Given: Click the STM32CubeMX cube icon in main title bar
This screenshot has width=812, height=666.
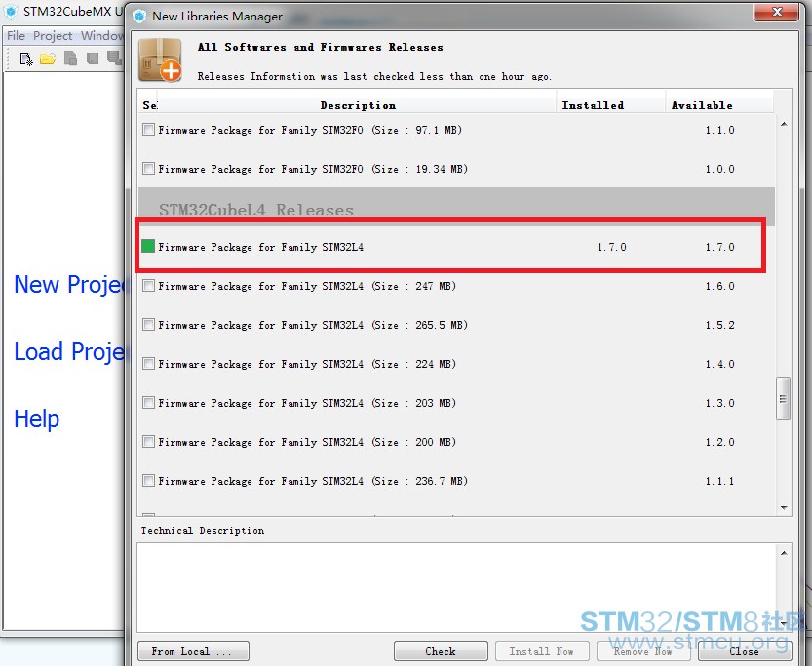Looking at the screenshot, I should (11, 12).
